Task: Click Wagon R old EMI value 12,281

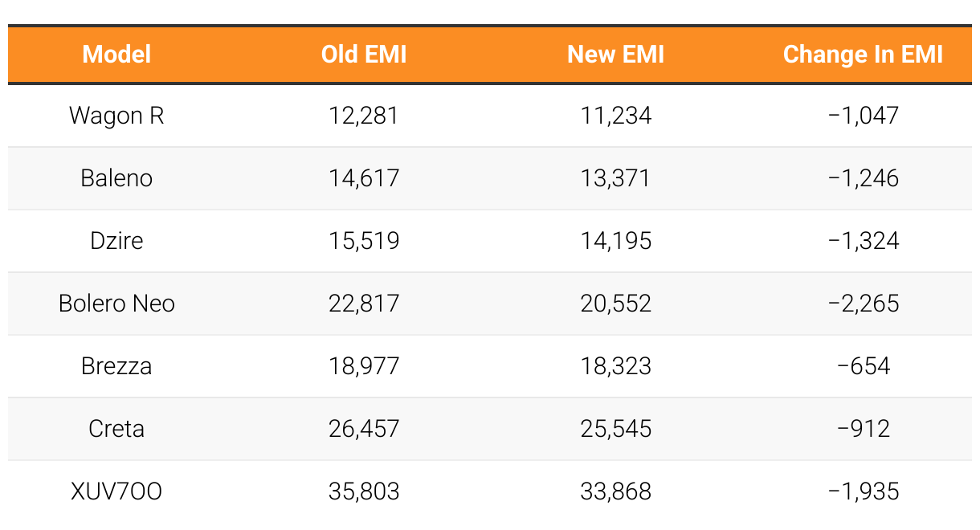Action: 364,116
